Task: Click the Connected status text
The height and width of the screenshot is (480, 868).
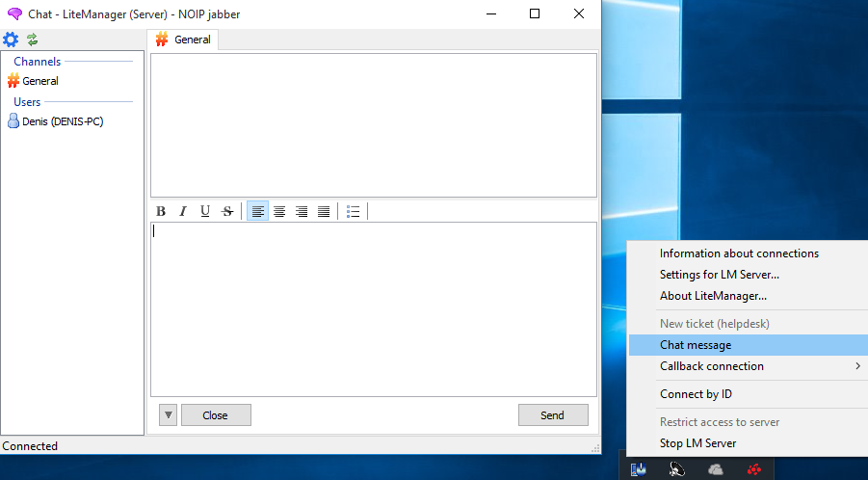Action: coord(30,445)
